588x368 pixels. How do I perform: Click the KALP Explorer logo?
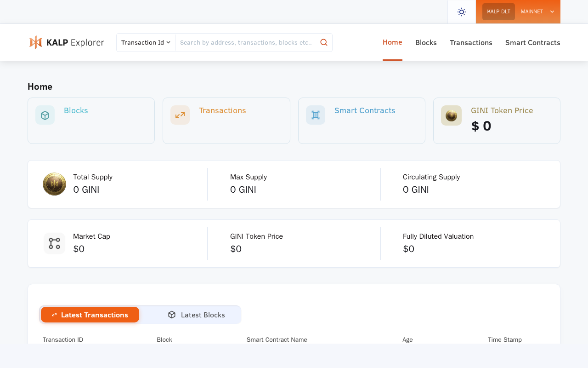[67, 42]
